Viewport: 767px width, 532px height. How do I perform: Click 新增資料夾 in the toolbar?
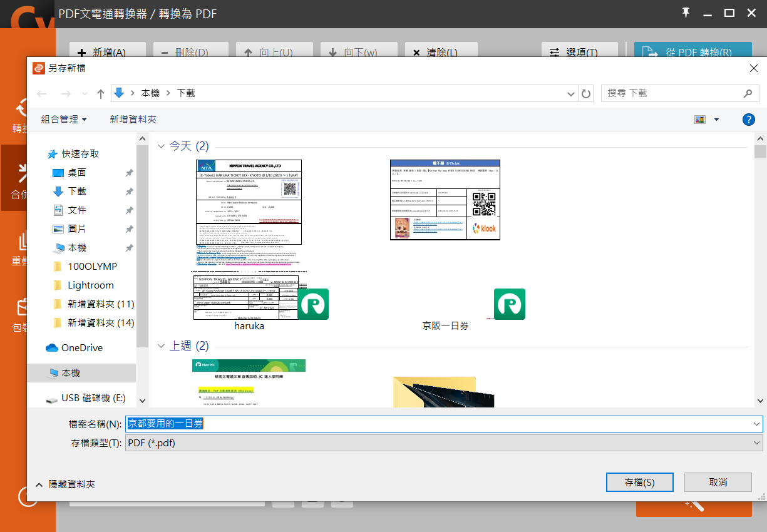coord(133,119)
